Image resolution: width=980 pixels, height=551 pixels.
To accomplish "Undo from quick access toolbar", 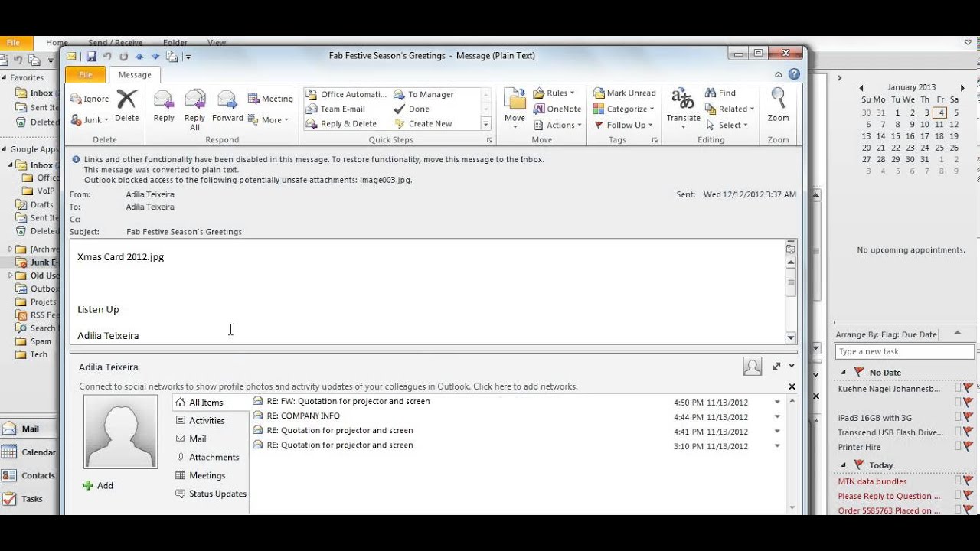I will (107, 56).
